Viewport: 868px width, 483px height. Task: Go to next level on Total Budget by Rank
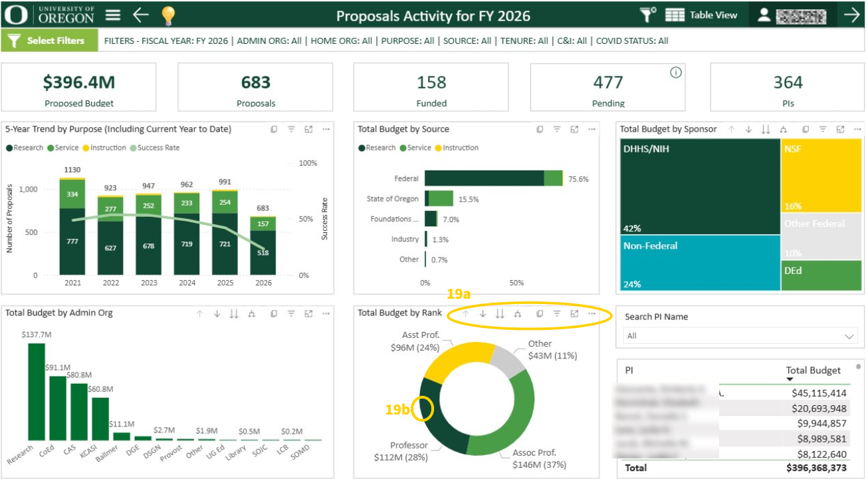(x=500, y=313)
